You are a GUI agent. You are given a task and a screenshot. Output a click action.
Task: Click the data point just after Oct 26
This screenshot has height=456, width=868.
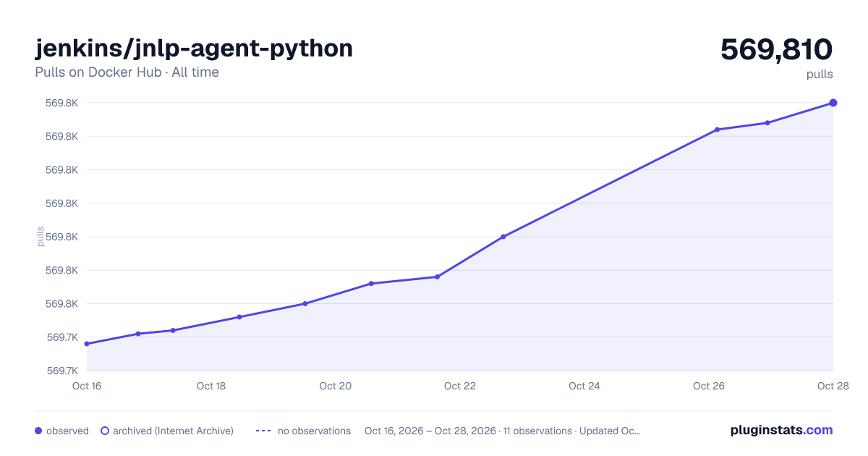717,130
